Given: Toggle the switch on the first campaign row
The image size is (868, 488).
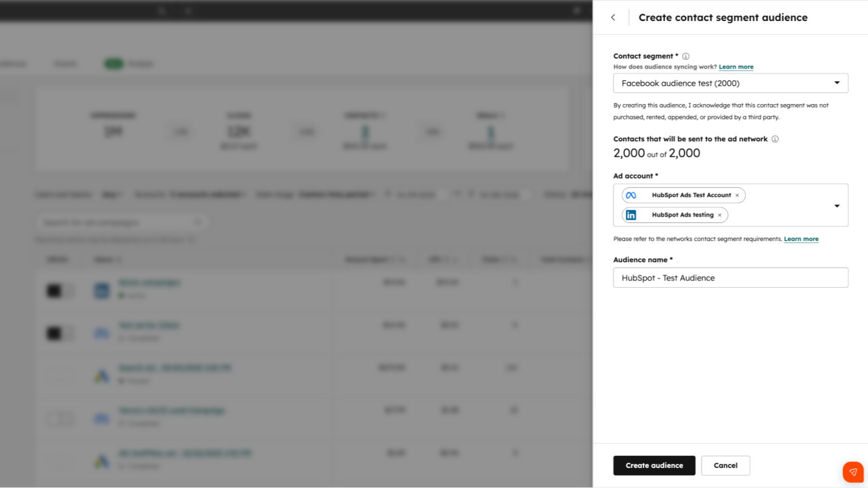Looking at the screenshot, I should coord(60,290).
